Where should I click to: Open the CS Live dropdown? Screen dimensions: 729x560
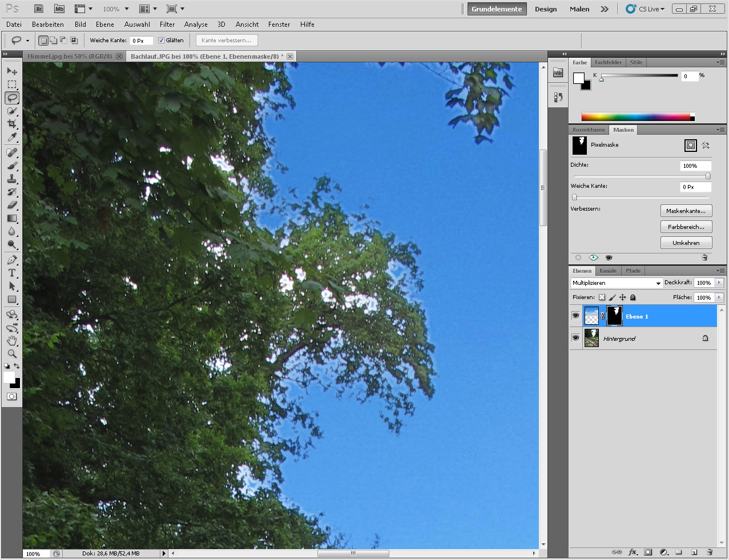pos(646,9)
